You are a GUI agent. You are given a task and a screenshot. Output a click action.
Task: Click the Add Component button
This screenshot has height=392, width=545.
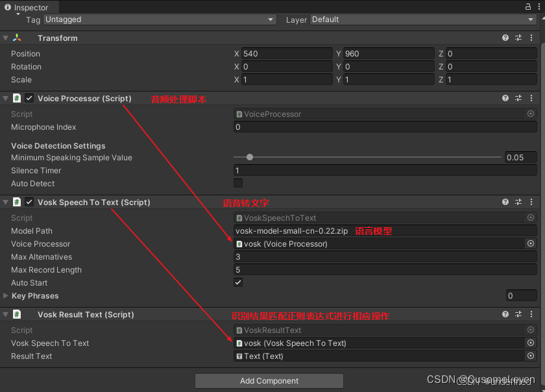269,381
